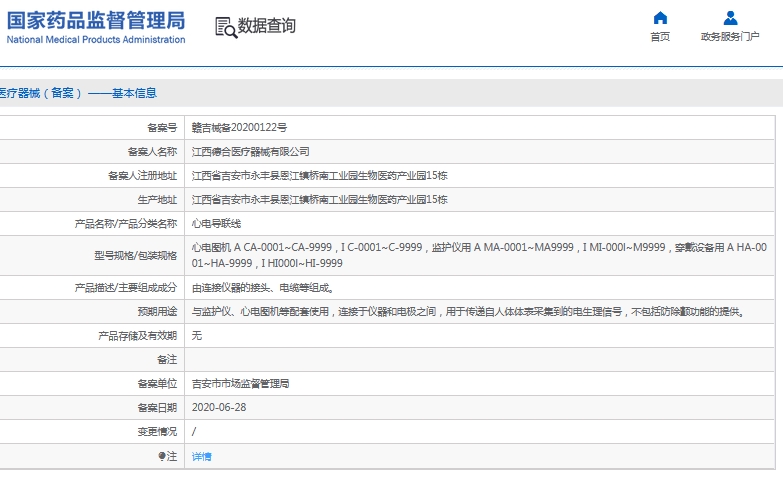Select the 预期用途 label
This screenshot has width=783, height=477.
(x=157, y=312)
